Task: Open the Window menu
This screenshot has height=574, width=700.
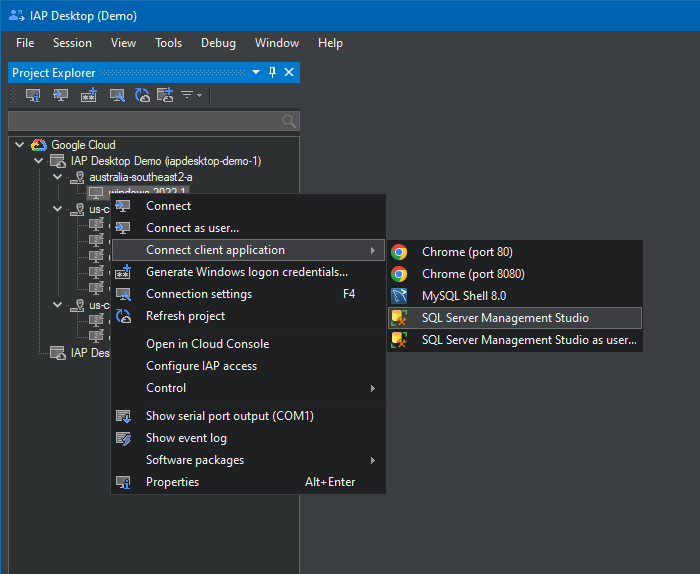Action: tap(277, 43)
